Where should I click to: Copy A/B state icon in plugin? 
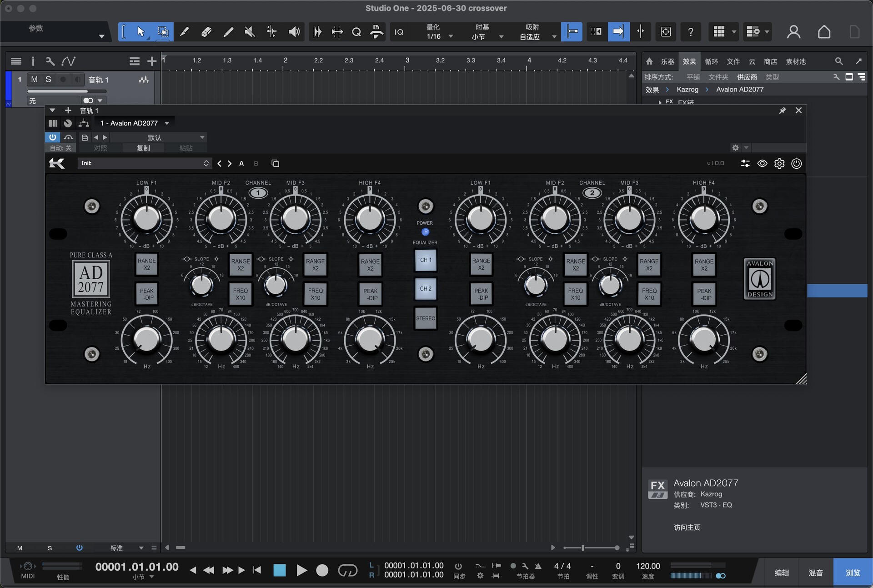[275, 163]
